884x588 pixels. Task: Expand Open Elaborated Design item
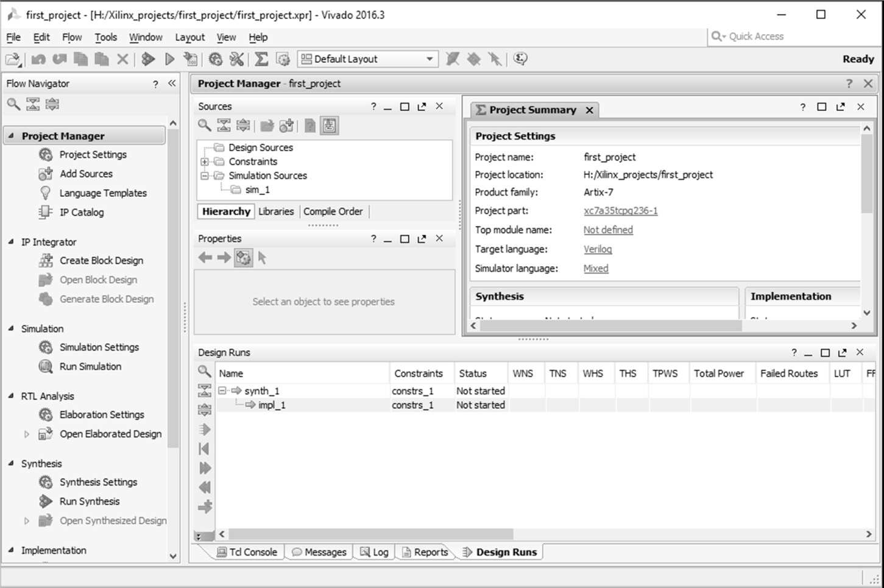click(27, 434)
